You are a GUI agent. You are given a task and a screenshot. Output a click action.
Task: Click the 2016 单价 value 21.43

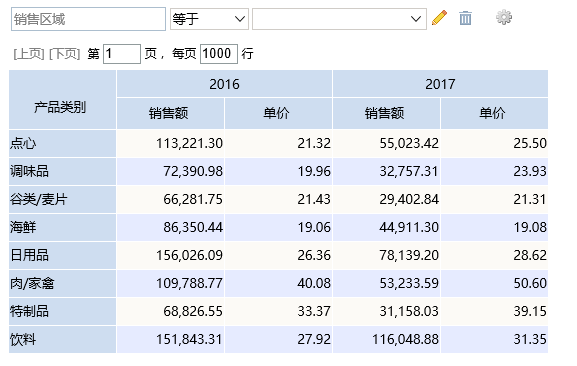tap(314, 199)
